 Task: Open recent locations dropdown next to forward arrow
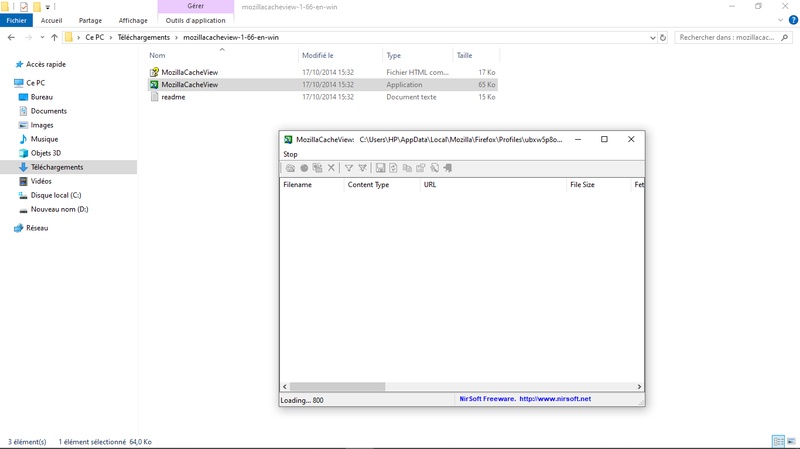pyautogui.click(x=41, y=38)
